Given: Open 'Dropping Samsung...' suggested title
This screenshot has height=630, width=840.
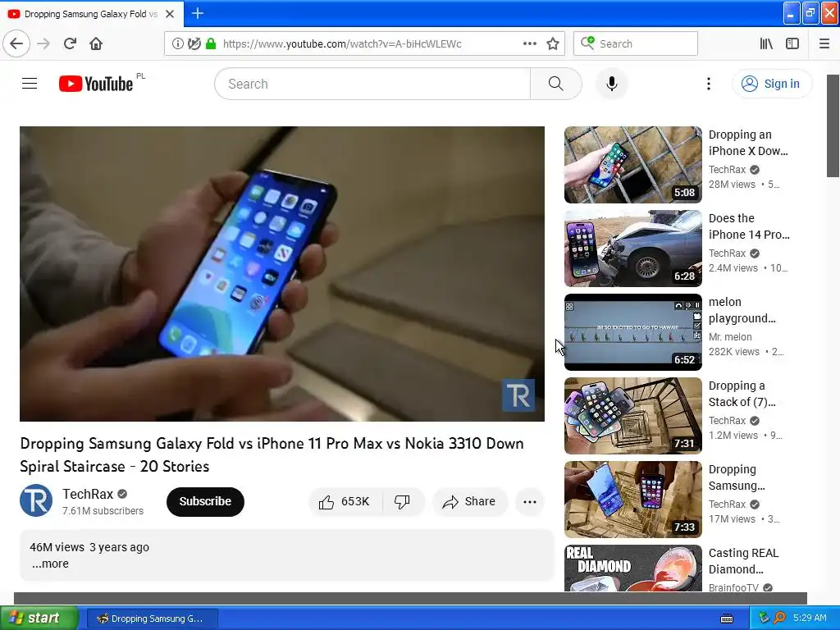Looking at the screenshot, I should [x=737, y=477].
